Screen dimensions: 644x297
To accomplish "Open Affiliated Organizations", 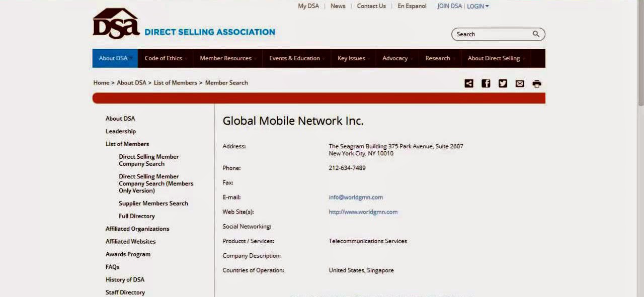I will tap(137, 229).
